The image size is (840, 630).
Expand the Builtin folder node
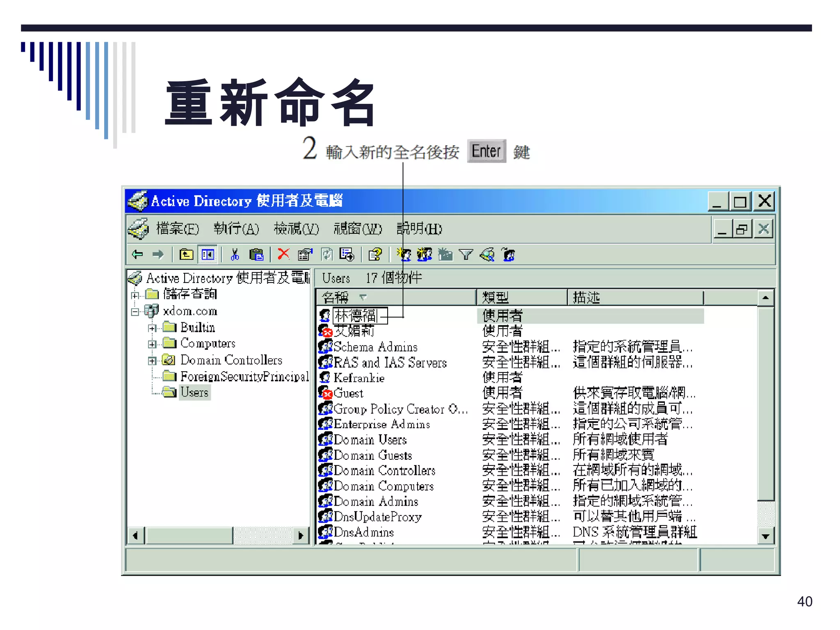coord(152,328)
